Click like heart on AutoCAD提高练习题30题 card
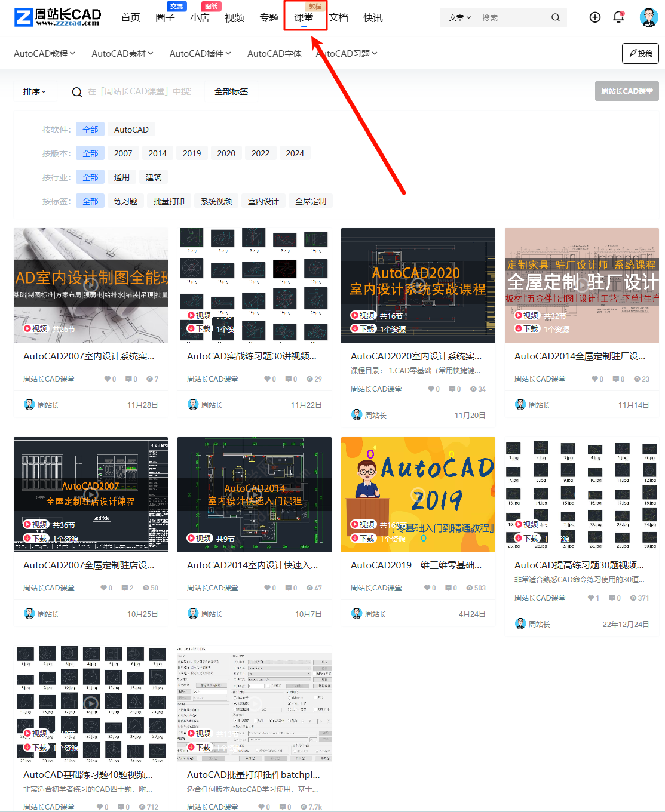Viewport: 665px width, 812px height. point(590,598)
